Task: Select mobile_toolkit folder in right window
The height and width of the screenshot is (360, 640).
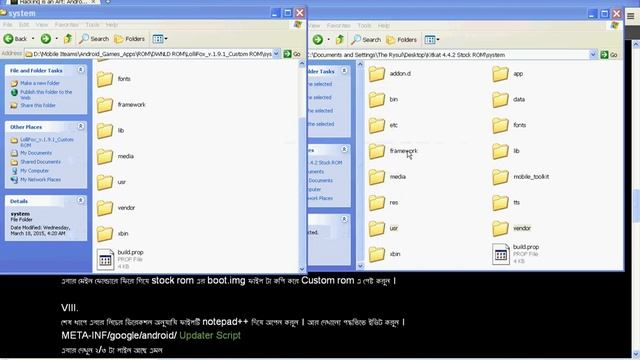Action: [521, 177]
